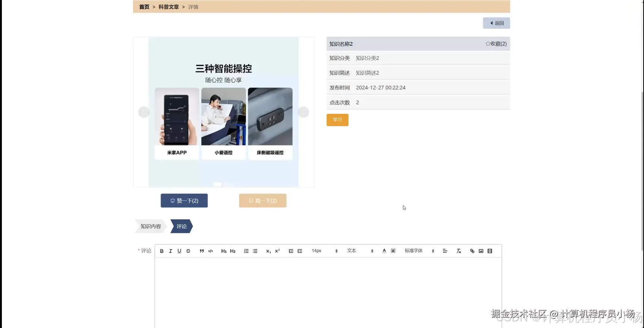This screenshot has height=328, width=644.
Task: Click the 知识分类2 value text
Action: [367, 58]
